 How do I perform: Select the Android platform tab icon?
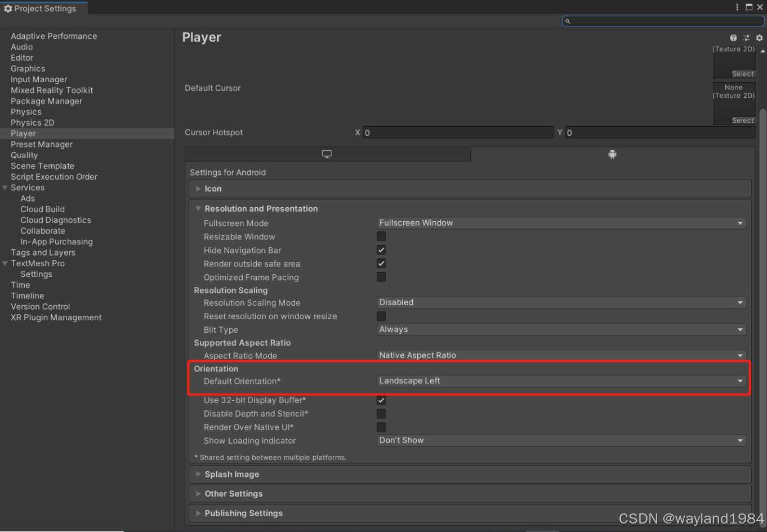click(x=612, y=154)
